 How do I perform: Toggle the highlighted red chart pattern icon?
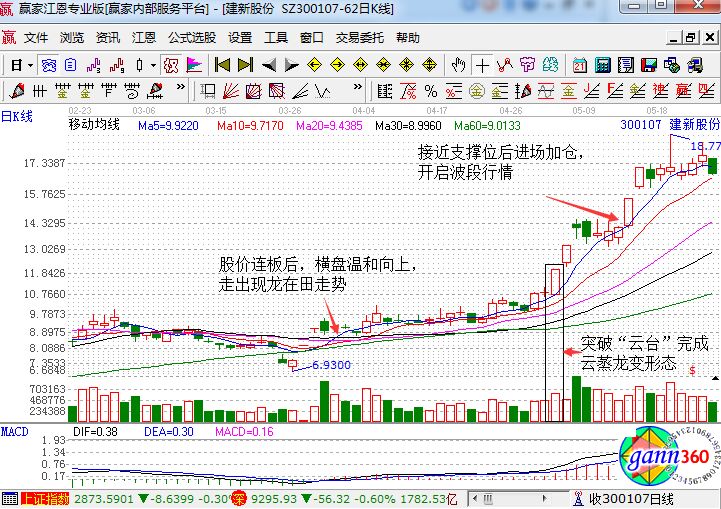[170, 65]
